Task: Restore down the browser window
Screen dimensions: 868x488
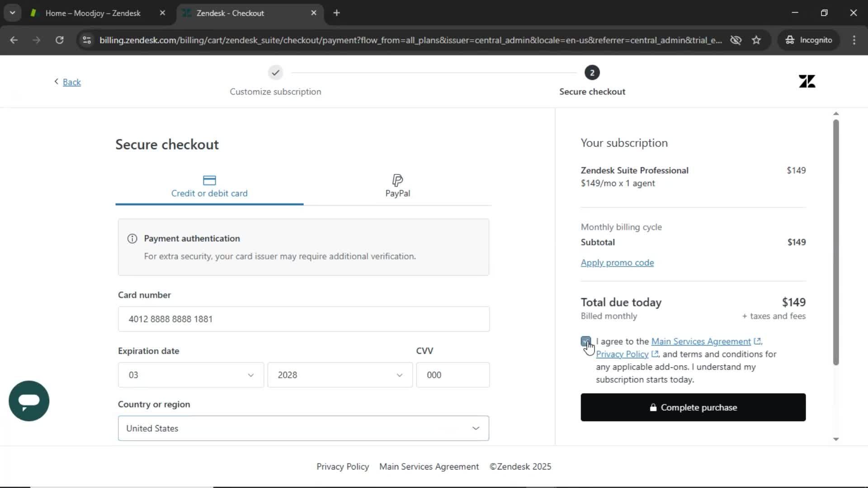Action: pyautogui.click(x=824, y=13)
